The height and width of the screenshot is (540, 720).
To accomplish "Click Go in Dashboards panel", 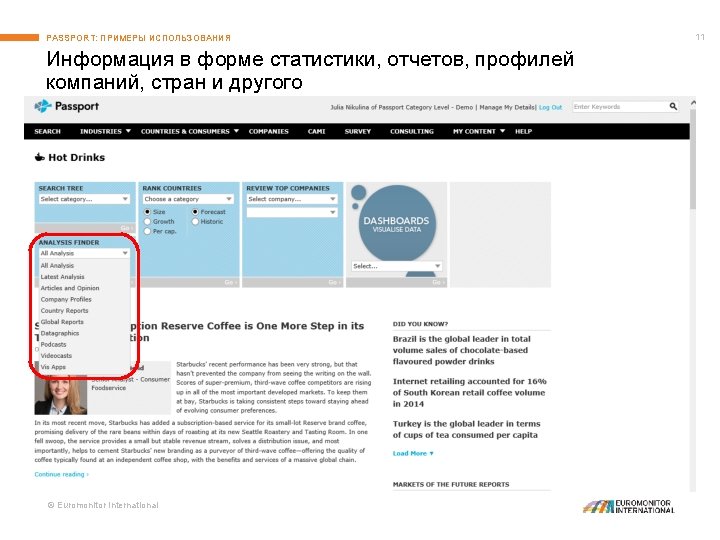I will click(x=439, y=282).
